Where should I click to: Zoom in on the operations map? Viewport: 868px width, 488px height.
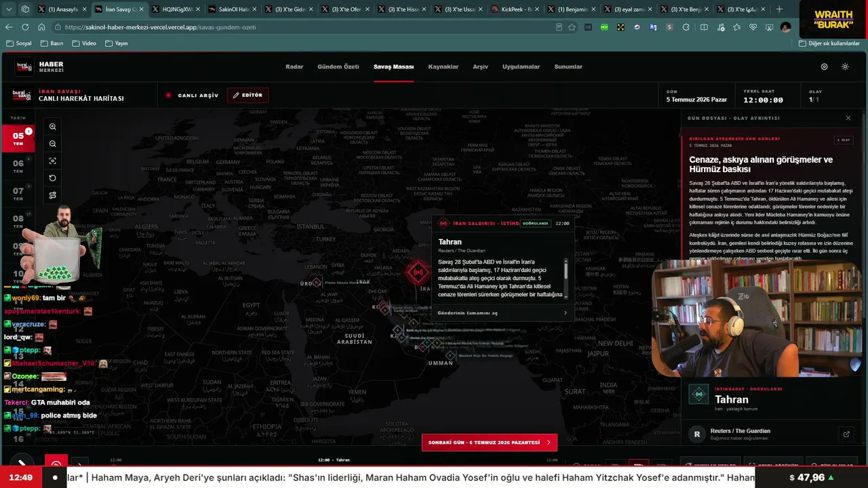pos(53,127)
